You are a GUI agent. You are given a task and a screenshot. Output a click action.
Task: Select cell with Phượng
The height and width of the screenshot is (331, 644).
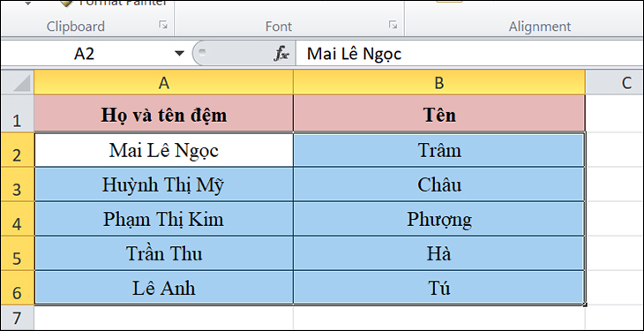coord(439,219)
